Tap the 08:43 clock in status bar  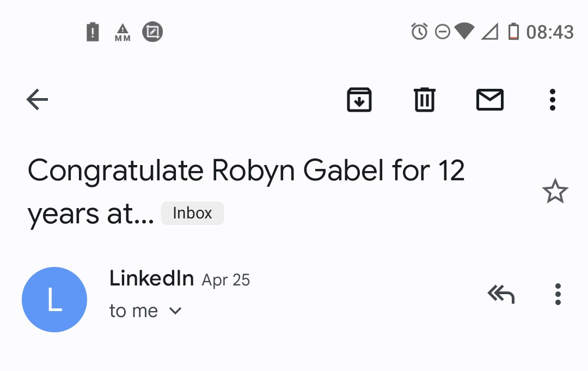click(550, 32)
